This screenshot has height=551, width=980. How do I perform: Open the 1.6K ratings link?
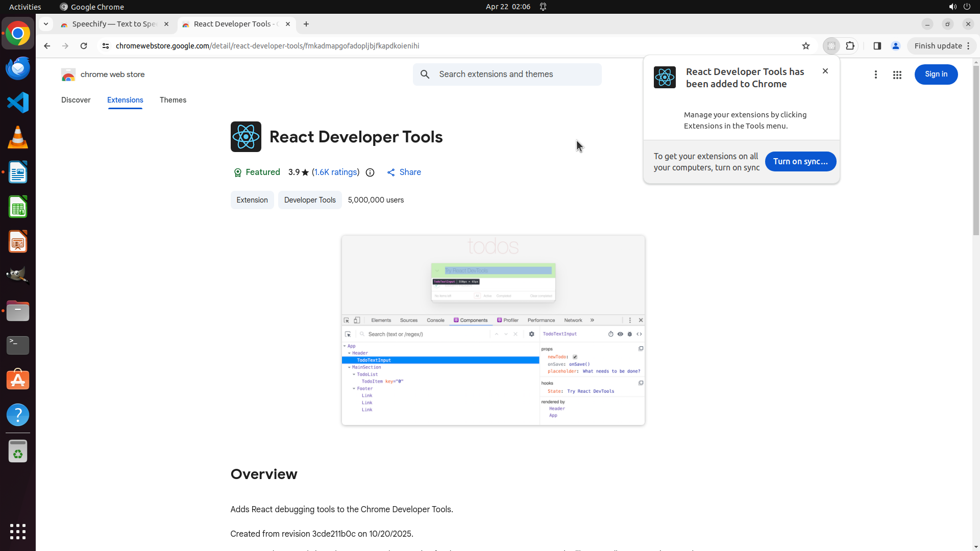point(335,172)
